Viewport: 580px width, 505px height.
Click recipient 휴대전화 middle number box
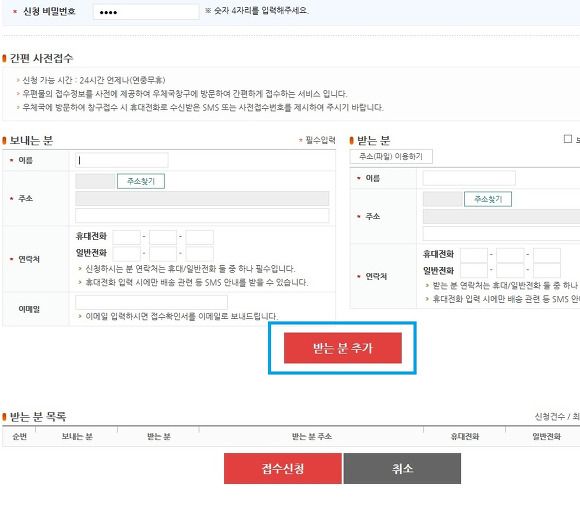[510, 255]
